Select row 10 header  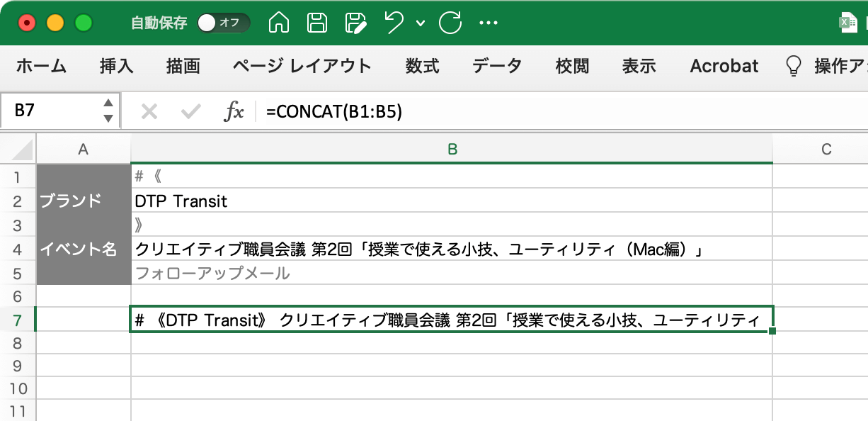(x=18, y=389)
